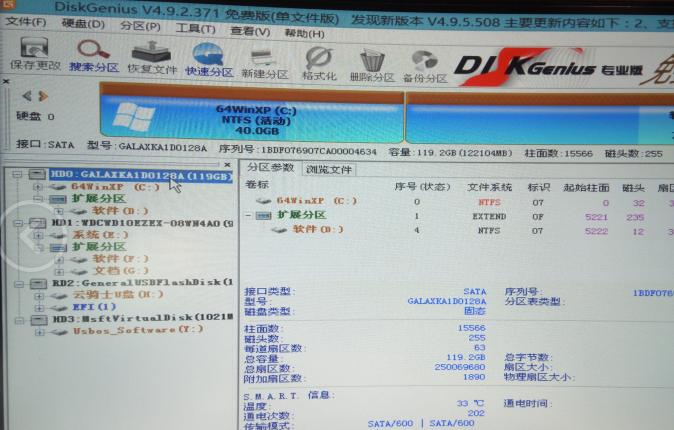The height and width of the screenshot is (430, 674).
Task: Select 64WinXP (C:) in disk tree
Action: pos(115,187)
